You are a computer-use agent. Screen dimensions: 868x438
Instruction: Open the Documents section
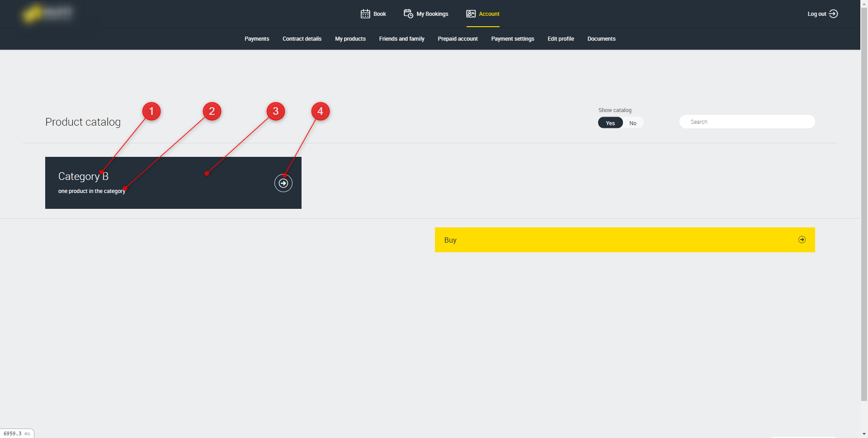pyautogui.click(x=601, y=39)
